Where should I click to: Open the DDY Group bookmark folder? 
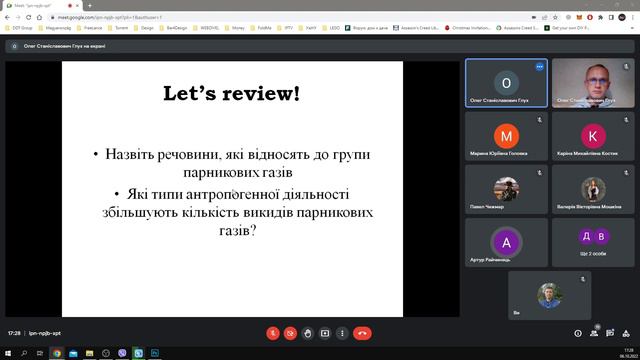(18, 28)
